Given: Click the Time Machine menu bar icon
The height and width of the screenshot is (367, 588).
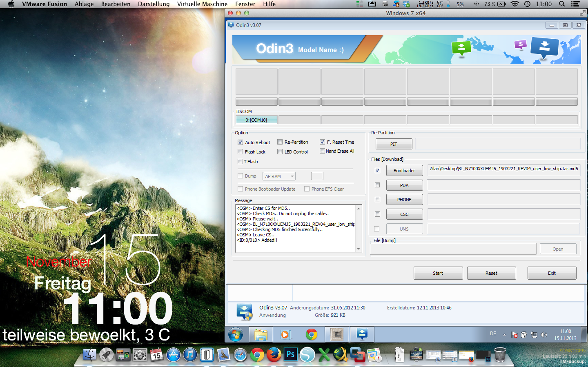Looking at the screenshot, I should (527, 4).
